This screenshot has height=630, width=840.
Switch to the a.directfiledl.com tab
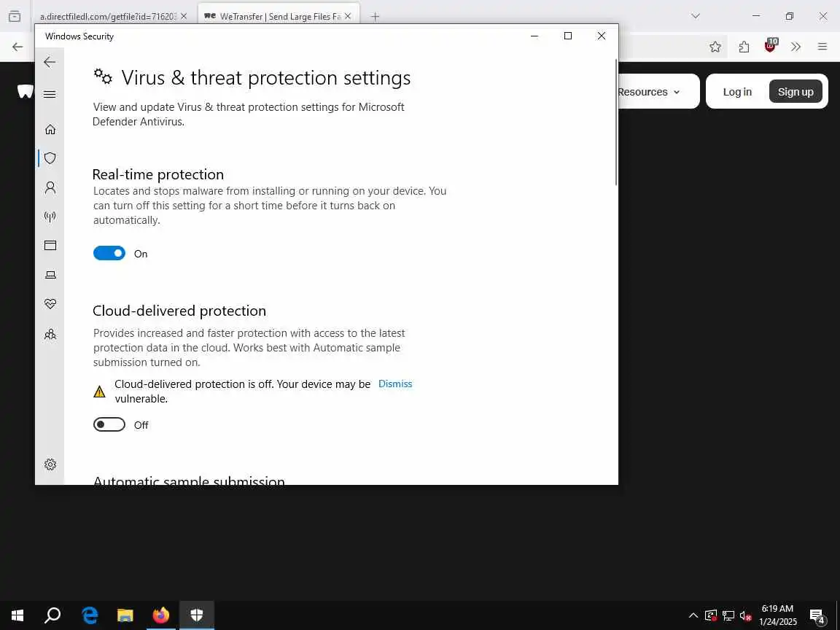coord(113,16)
